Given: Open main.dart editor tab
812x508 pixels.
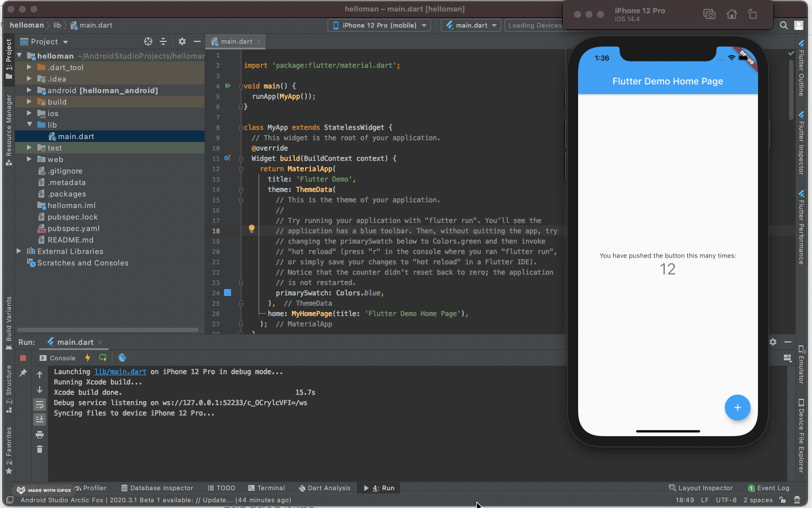Looking at the screenshot, I should click(236, 41).
